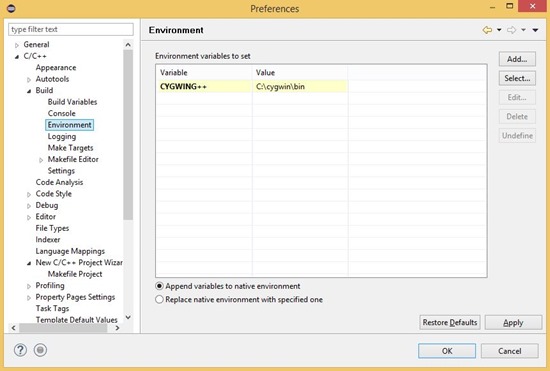Screen dimensions: 550x371
Task: Collapse the C/C++ tree node
Action: [x=16, y=56]
